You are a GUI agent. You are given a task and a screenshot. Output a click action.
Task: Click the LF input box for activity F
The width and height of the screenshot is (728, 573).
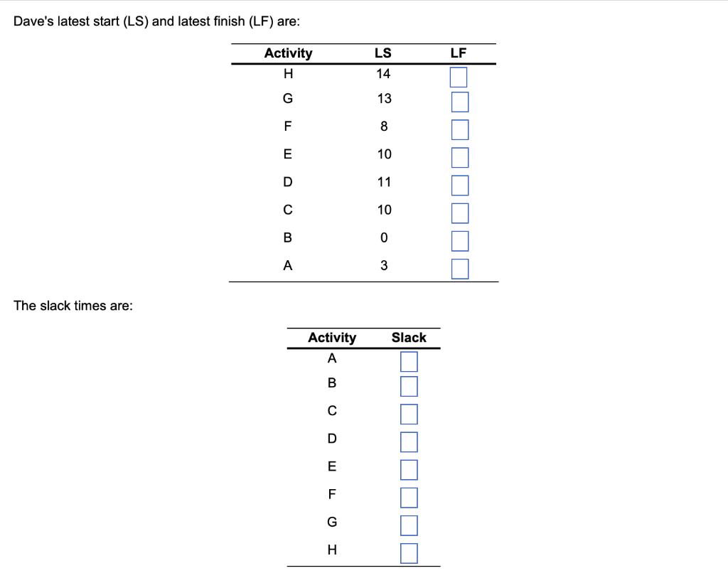click(x=459, y=129)
